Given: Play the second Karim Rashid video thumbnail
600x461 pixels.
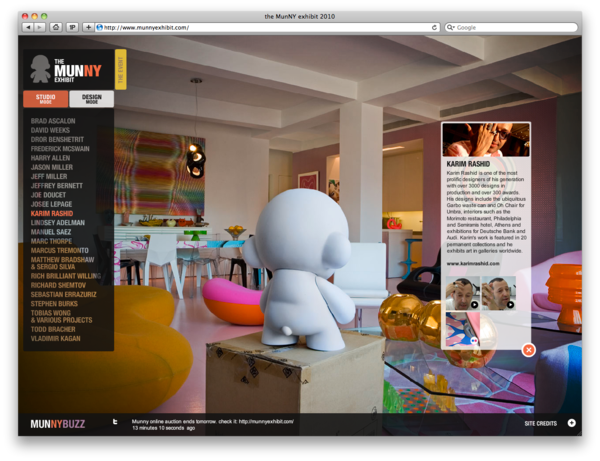Looking at the screenshot, I should (499, 293).
